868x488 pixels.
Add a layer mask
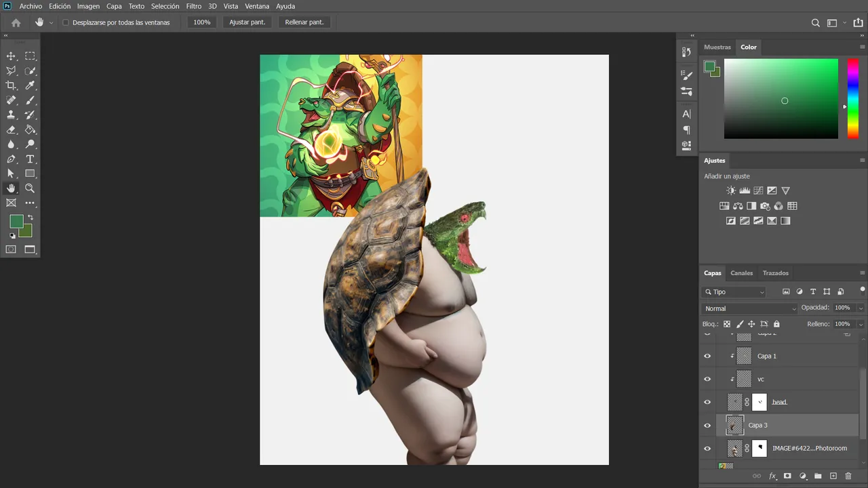(787, 476)
